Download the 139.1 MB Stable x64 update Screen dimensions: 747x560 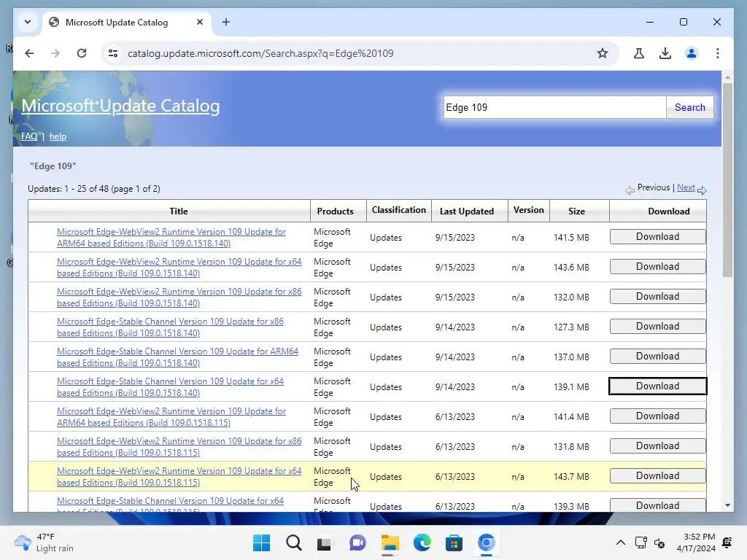click(657, 386)
